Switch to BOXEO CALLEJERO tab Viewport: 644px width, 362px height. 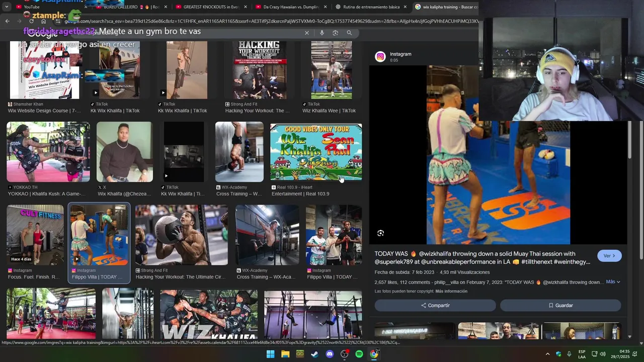(132, 7)
